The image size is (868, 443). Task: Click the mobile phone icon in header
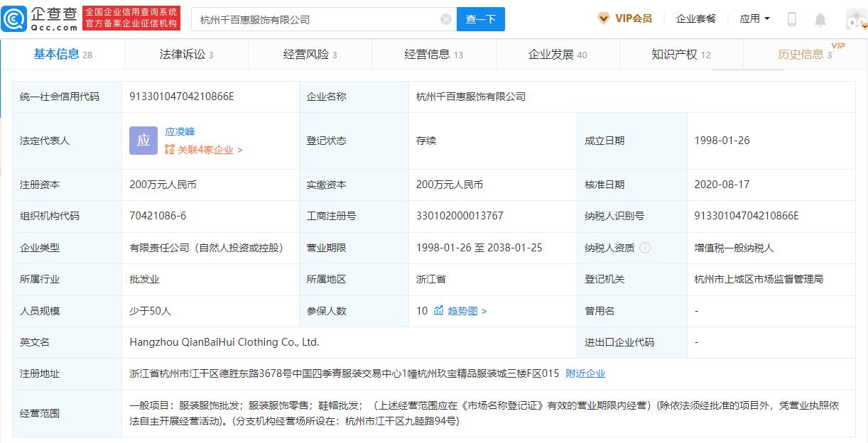[792, 18]
